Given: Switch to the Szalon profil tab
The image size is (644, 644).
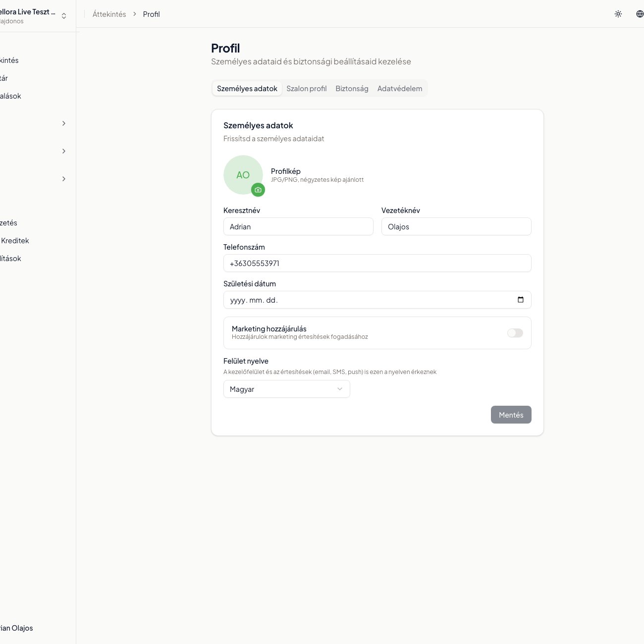Looking at the screenshot, I should click(x=306, y=89).
